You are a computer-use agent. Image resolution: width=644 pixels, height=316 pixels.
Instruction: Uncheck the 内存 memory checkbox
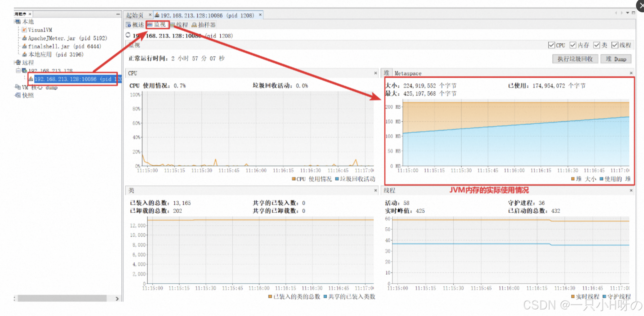[x=573, y=45]
